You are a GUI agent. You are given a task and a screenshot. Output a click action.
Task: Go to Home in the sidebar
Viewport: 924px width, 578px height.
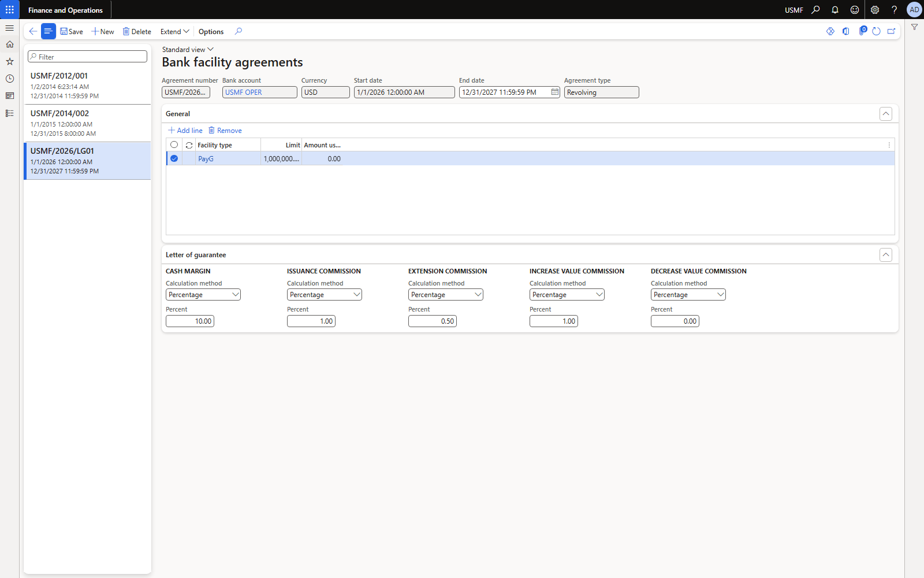pyautogui.click(x=9, y=44)
